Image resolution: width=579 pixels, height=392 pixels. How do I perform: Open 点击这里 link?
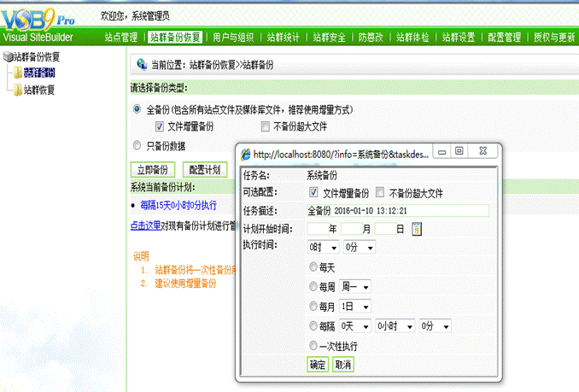tap(145, 225)
